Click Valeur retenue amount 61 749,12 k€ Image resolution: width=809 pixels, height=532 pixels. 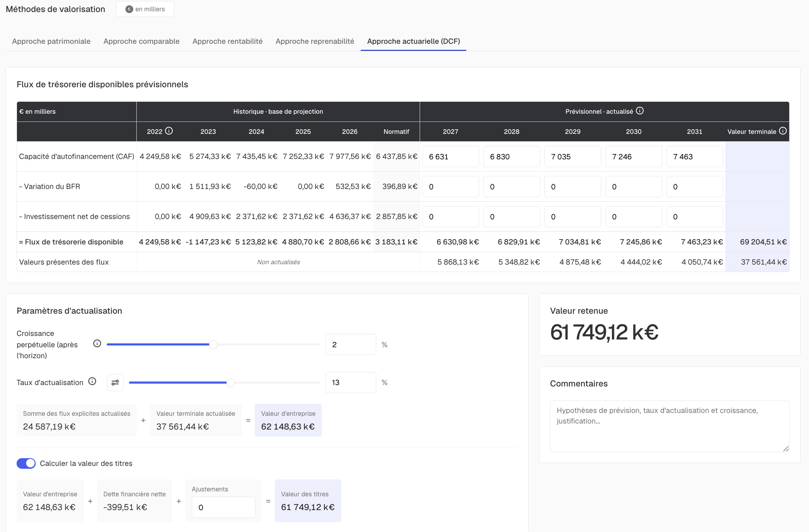(604, 332)
